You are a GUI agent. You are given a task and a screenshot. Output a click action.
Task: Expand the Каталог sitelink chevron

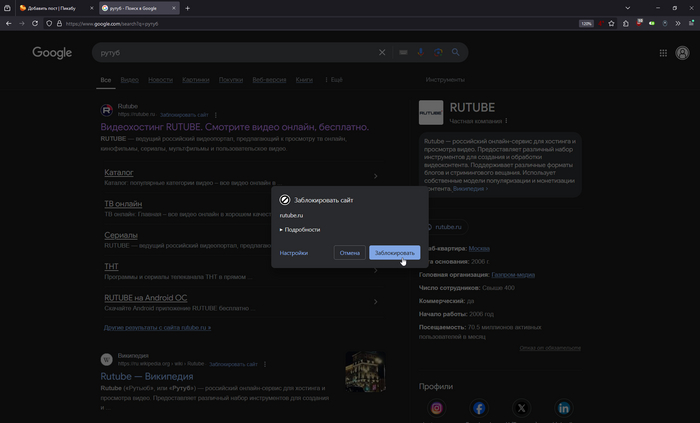pos(375,176)
